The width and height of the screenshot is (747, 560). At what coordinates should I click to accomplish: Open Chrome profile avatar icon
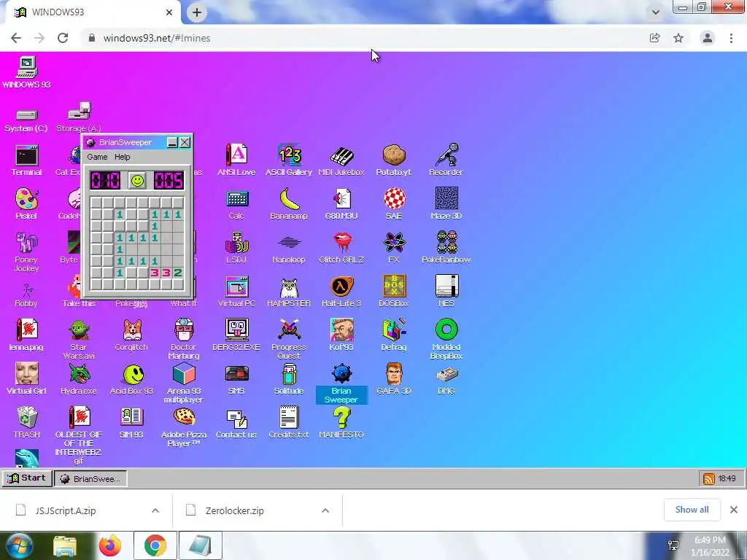[x=708, y=38]
